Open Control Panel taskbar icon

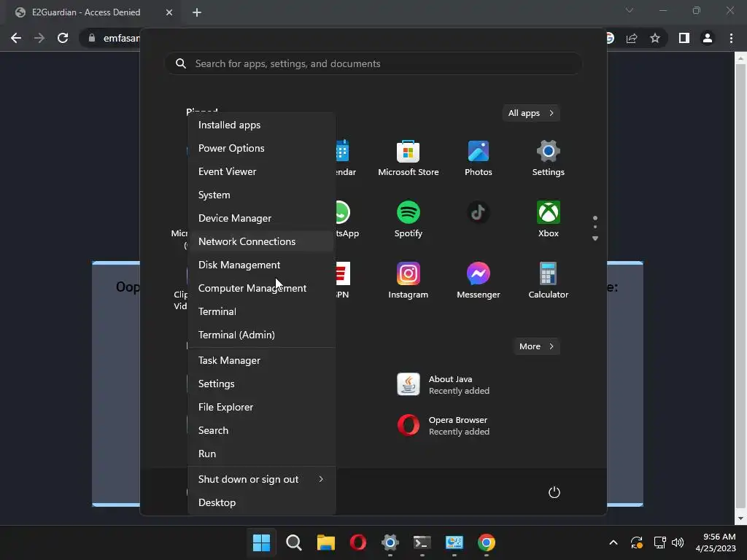pos(454,542)
